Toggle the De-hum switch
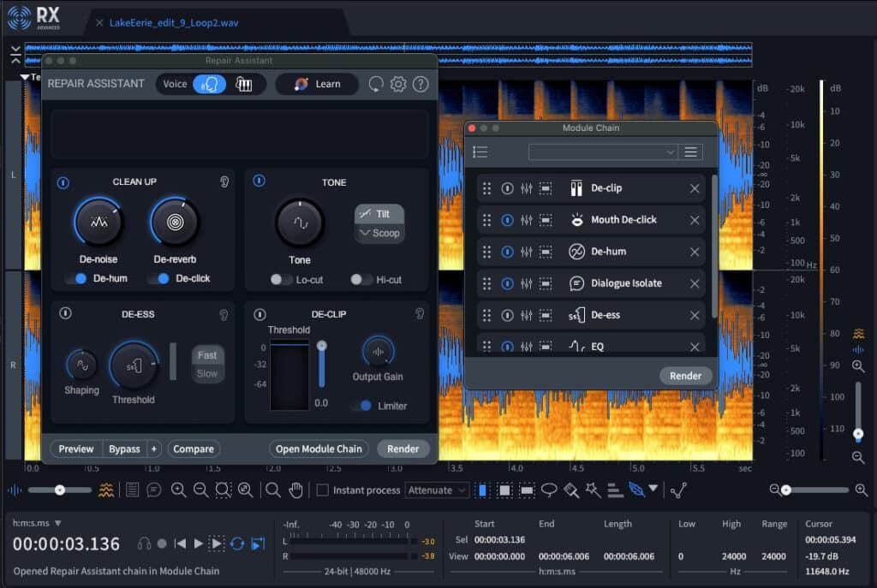 click(x=76, y=278)
